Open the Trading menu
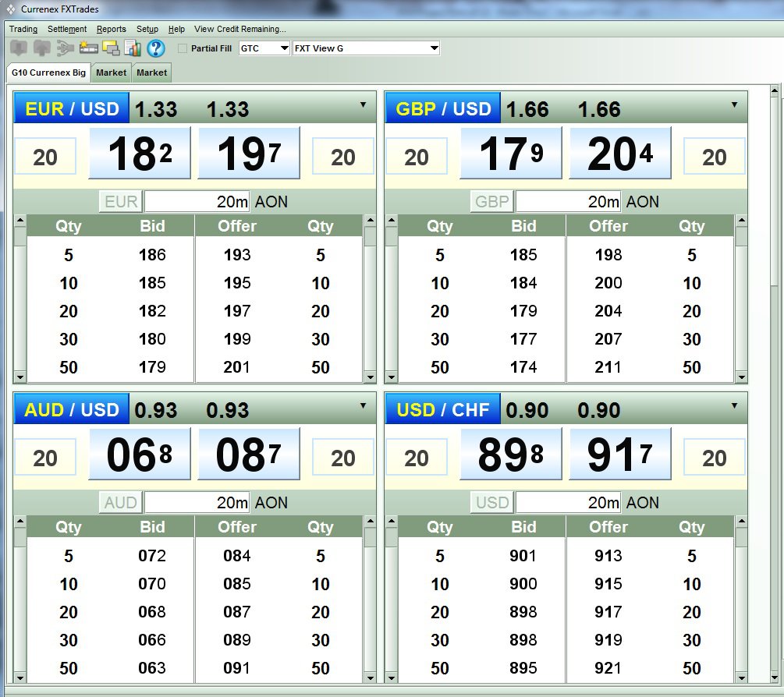 pos(23,29)
